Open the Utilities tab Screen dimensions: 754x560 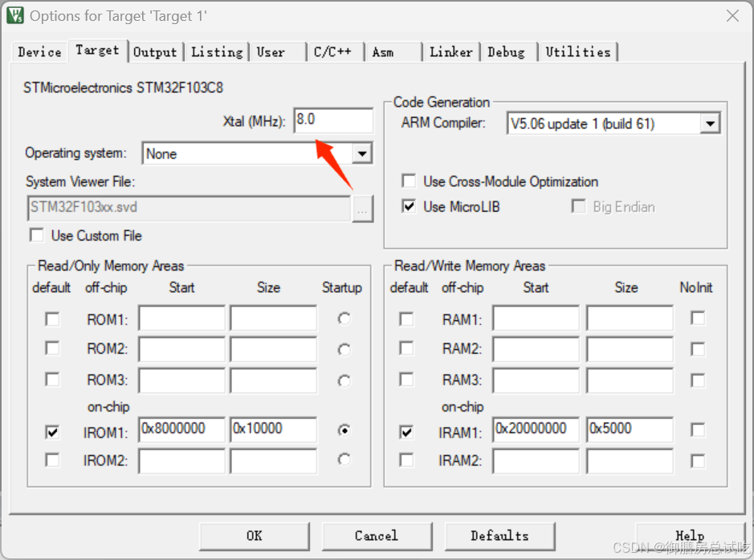(578, 52)
